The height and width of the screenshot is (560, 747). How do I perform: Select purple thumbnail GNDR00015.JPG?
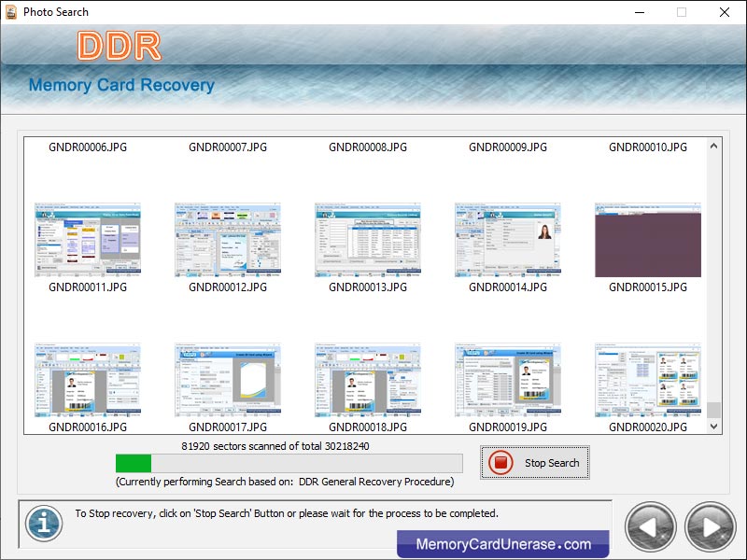point(648,240)
